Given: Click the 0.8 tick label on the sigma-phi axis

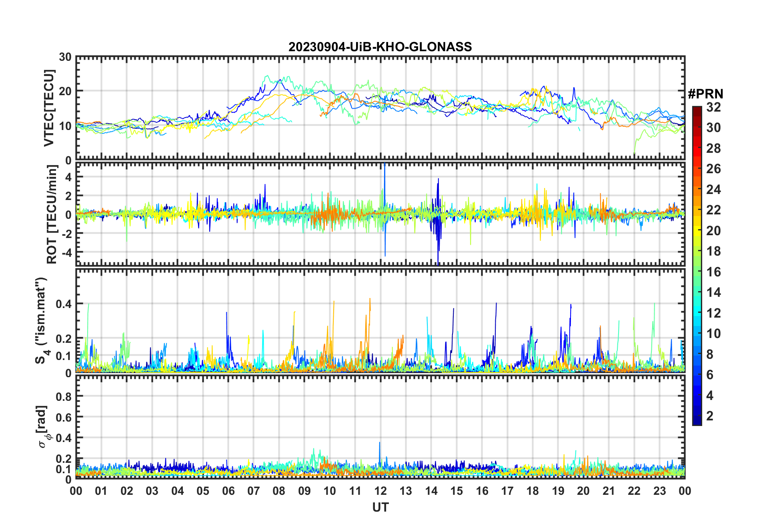Looking at the screenshot, I should point(64,396).
